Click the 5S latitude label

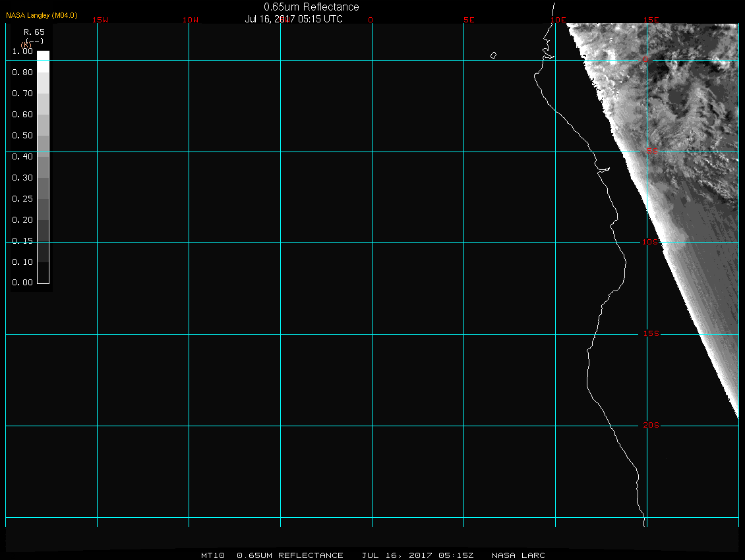[x=652, y=152]
